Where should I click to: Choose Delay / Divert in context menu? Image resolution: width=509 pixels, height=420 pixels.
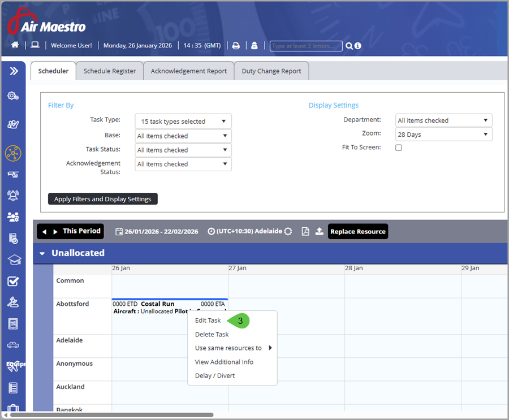click(215, 375)
